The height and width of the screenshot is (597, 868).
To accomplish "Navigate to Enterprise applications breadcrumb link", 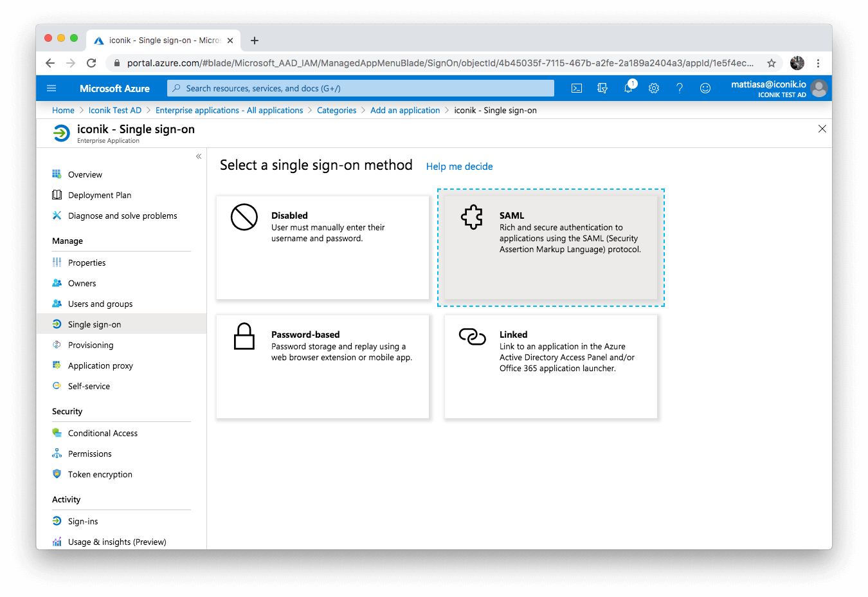I will 229,110.
